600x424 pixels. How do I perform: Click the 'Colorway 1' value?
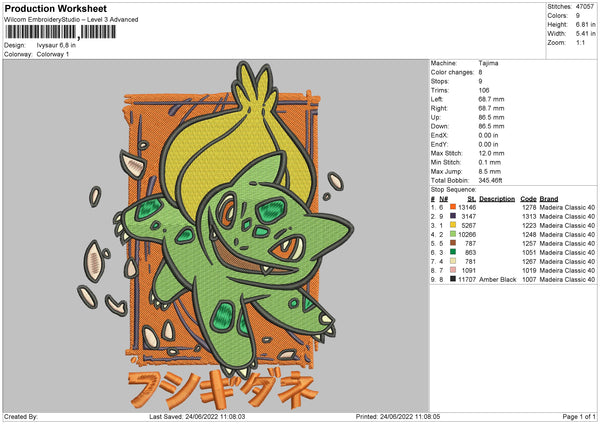click(x=53, y=54)
